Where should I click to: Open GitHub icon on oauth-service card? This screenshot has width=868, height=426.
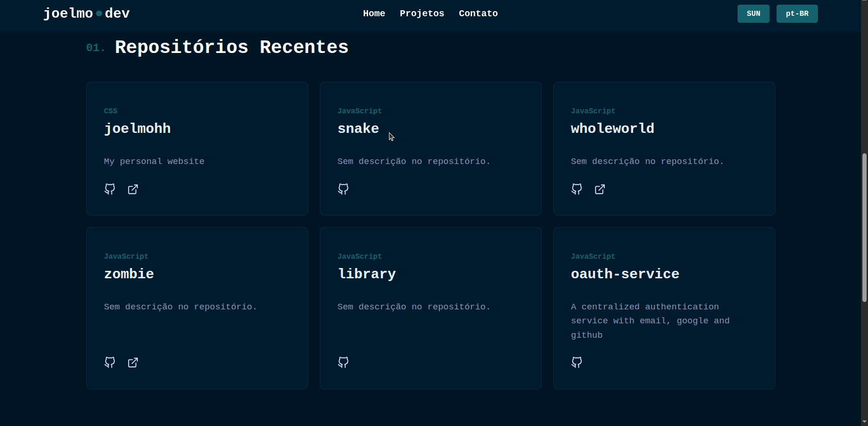tap(577, 362)
